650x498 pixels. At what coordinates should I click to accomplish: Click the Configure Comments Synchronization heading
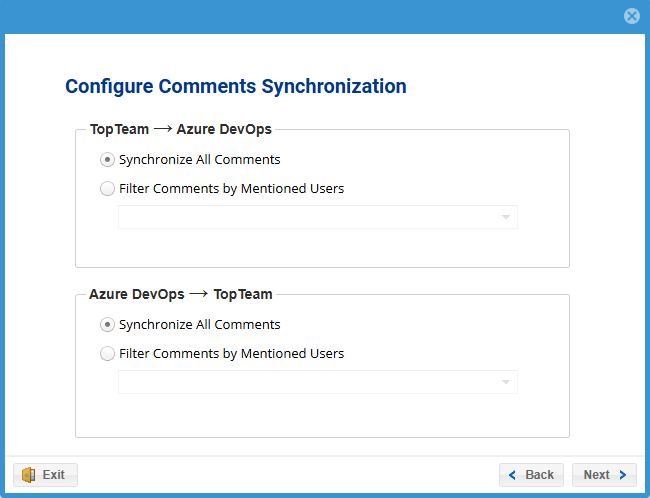tap(235, 86)
